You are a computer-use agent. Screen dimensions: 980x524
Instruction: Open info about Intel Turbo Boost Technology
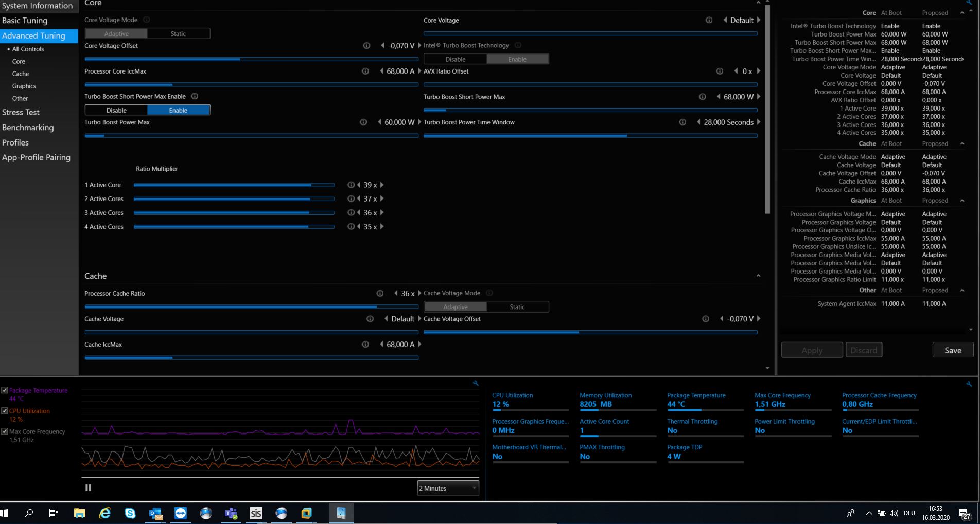click(x=518, y=45)
